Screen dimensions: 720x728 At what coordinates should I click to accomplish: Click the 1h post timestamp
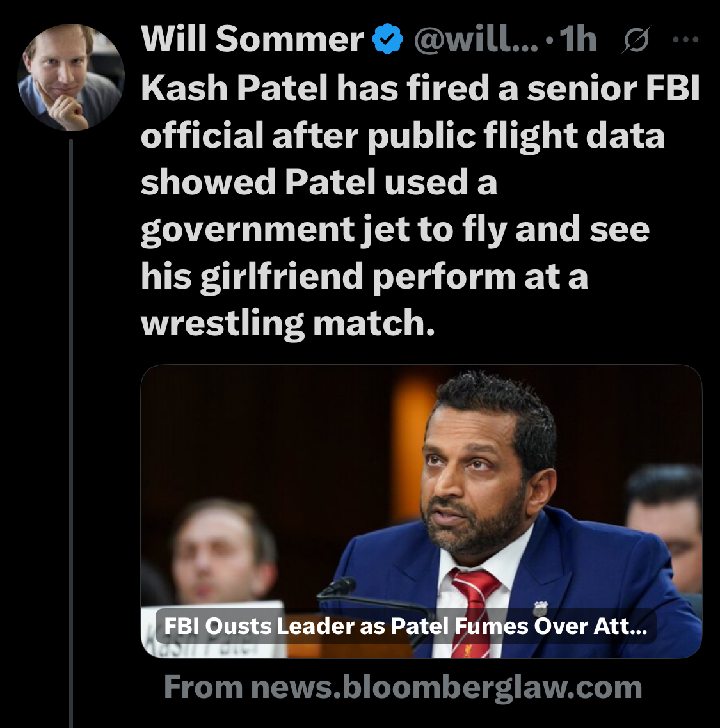pos(579,40)
